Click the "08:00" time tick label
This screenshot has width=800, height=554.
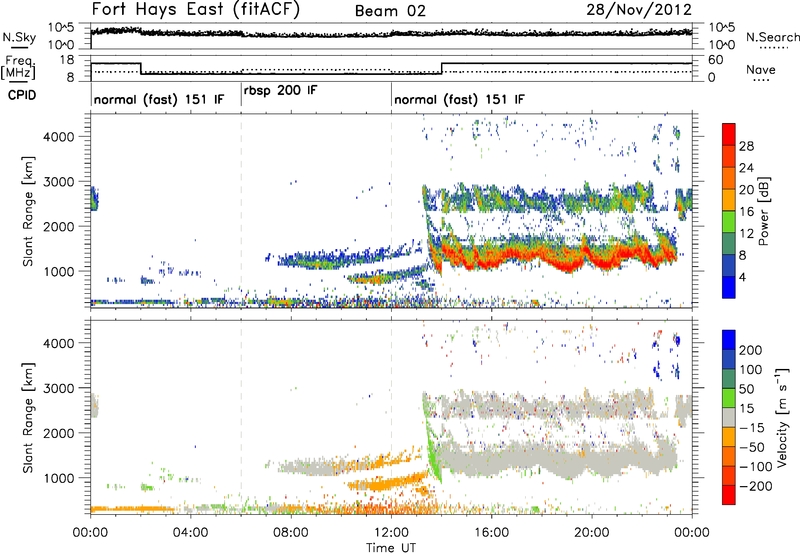pyautogui.click(x=290, y=533)
